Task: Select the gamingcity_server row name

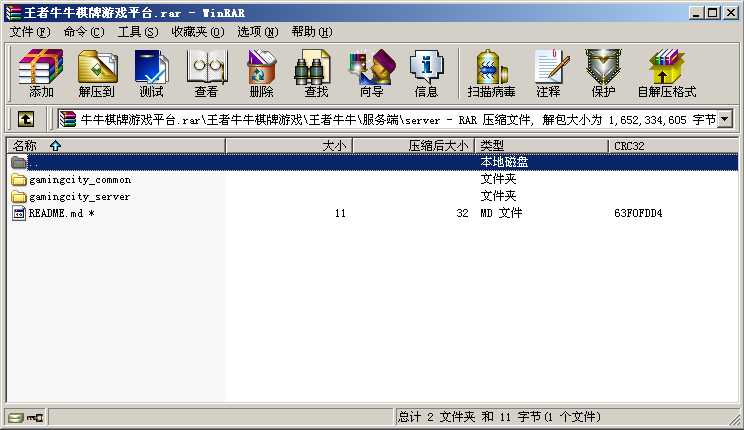Action: 79,196
